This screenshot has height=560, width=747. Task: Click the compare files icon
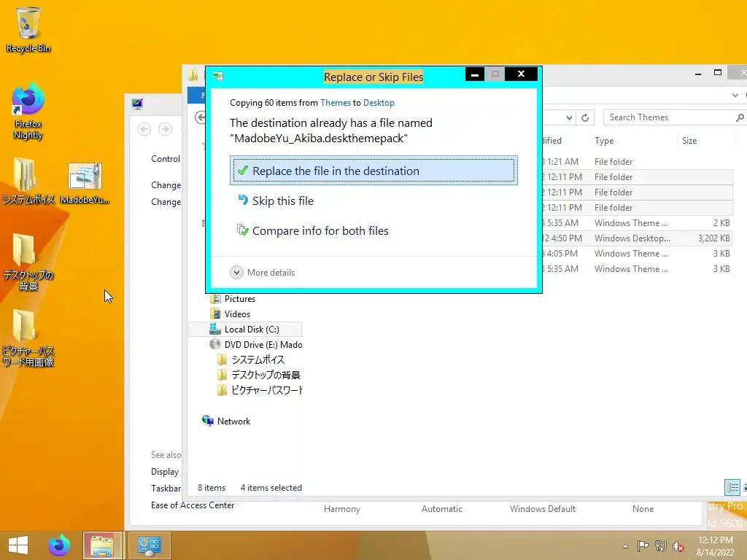coord(243,230)
